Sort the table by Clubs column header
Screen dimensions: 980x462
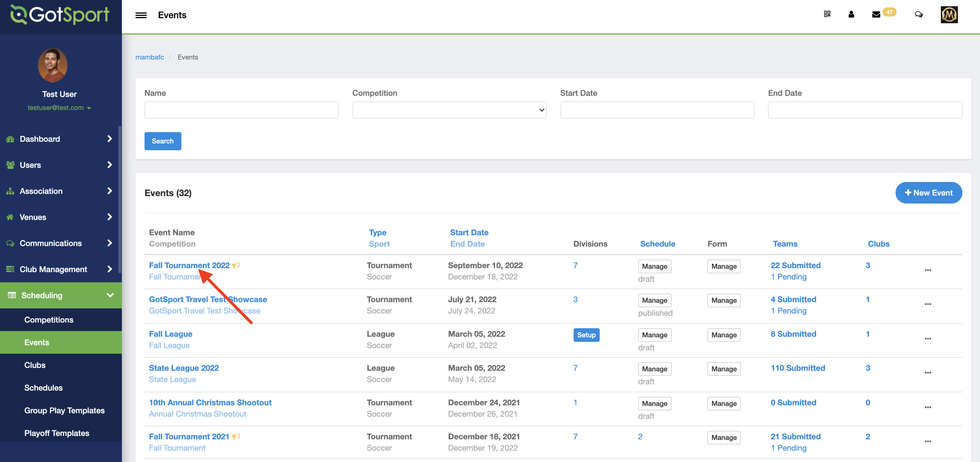pos(879,244)
